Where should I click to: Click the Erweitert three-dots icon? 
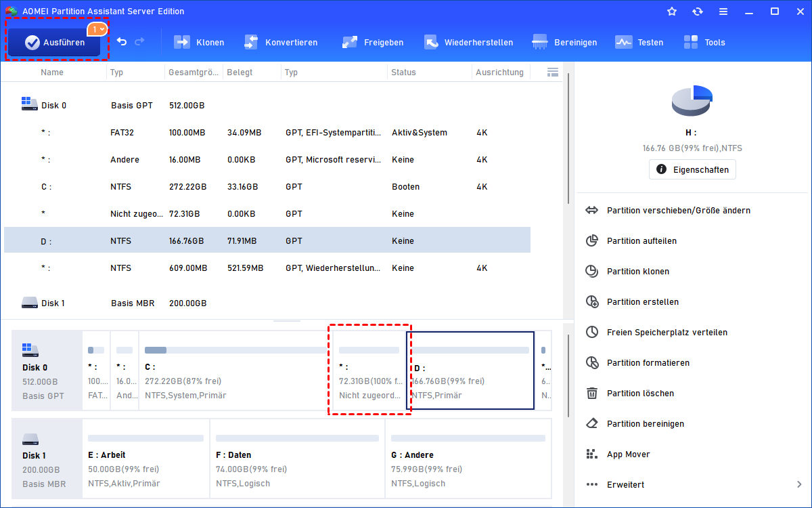[592, 485]
